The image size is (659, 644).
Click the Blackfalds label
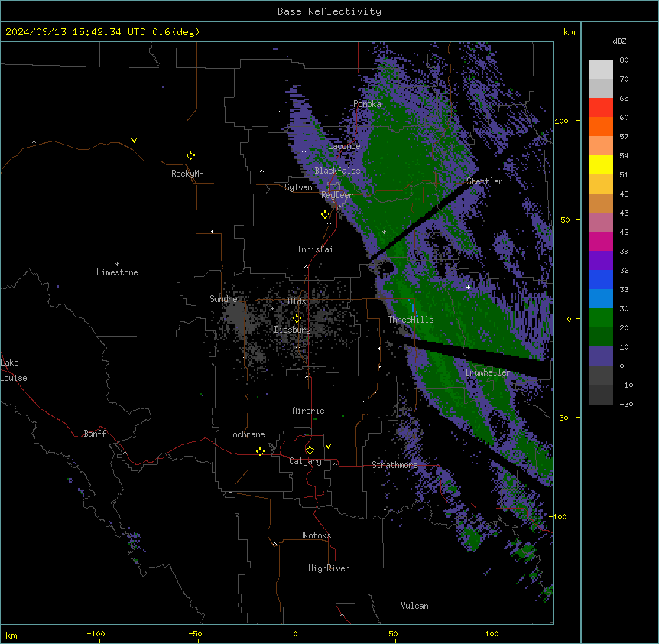(x=337, y=171)
